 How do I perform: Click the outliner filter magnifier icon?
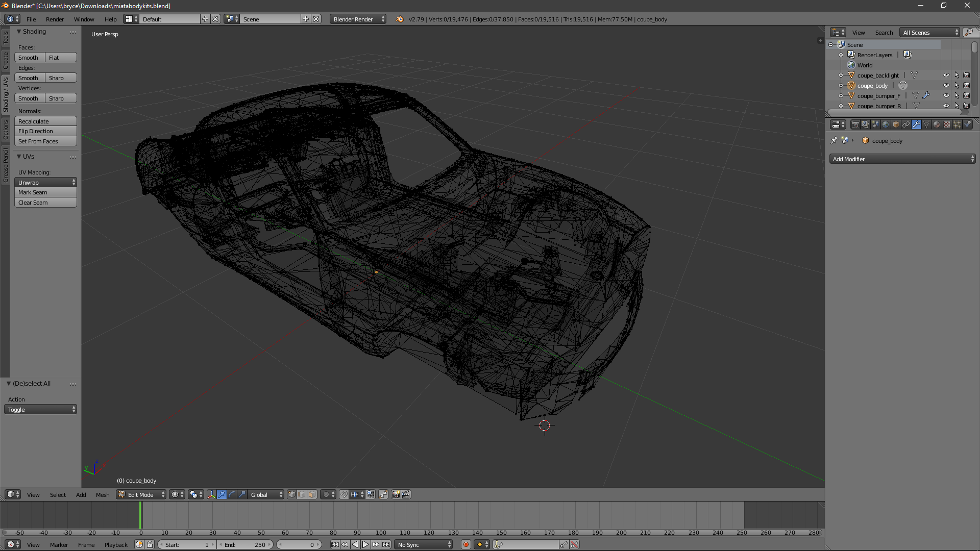tap(970, 32)
